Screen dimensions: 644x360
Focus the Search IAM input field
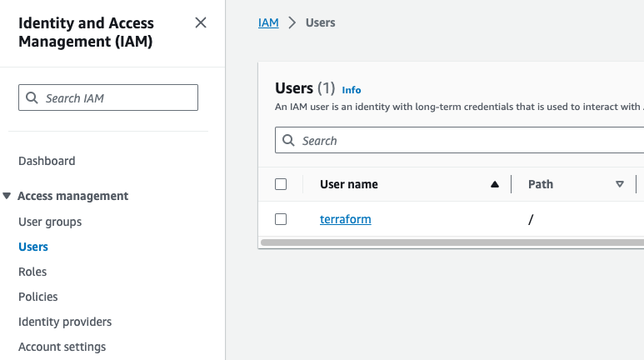tap(108, 97)
